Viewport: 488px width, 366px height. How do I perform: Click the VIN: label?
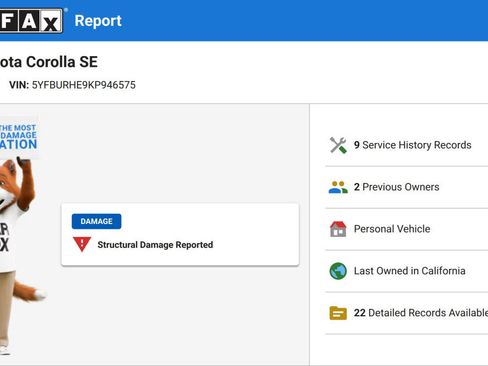coord(19,85)
